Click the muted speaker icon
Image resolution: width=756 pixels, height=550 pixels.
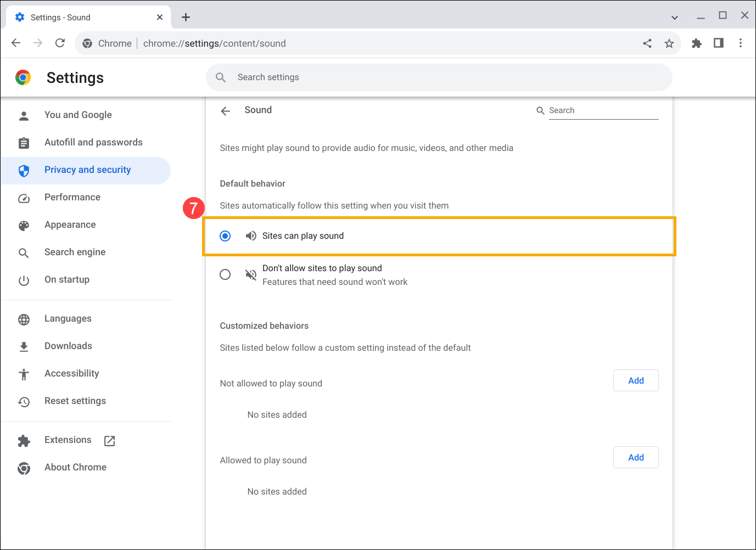[251, 274]
